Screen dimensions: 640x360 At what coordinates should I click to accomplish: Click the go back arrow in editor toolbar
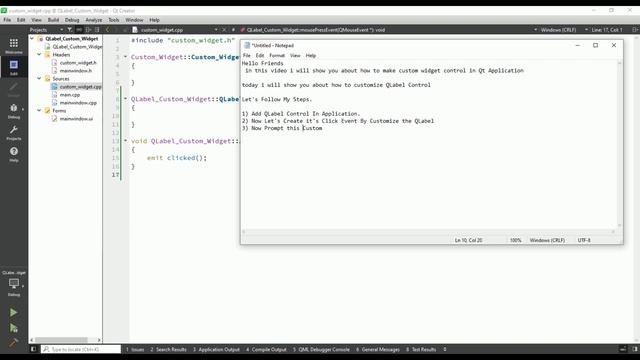tap(107, 30)
